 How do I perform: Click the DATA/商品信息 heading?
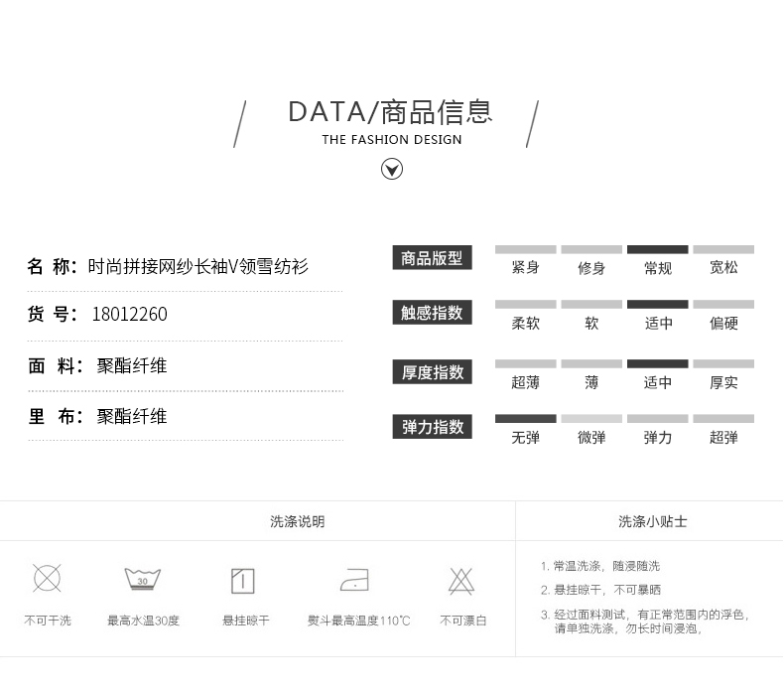tap(391, 112)
